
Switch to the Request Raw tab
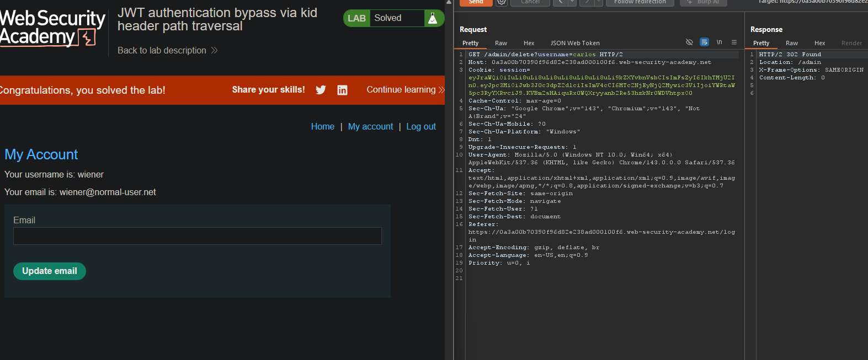point(501,43)
